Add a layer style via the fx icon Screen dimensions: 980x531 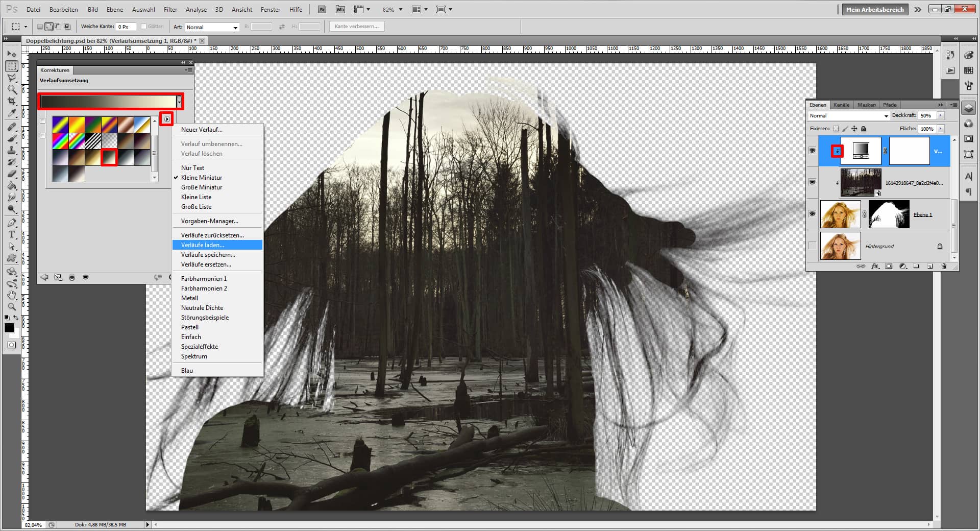875,266
